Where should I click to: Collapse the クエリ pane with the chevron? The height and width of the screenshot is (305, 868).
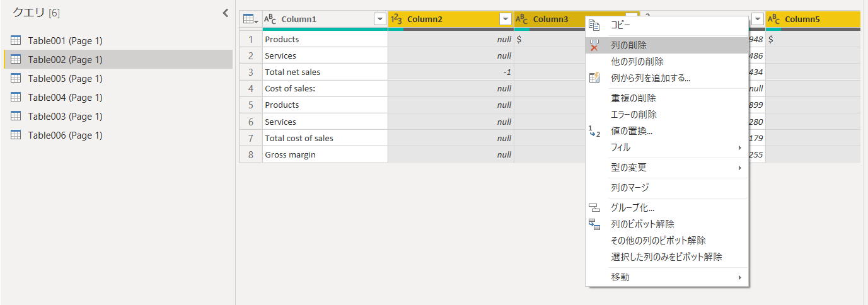[x=225, y=13]
